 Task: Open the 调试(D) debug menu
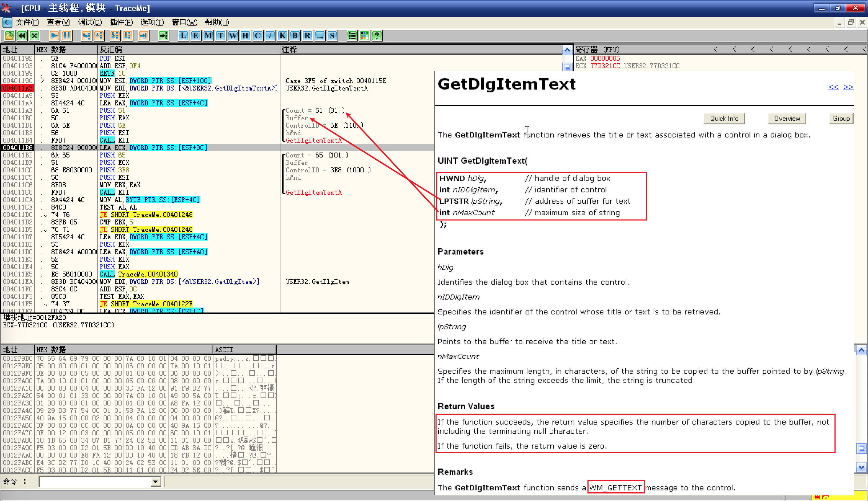pos(90,22)
